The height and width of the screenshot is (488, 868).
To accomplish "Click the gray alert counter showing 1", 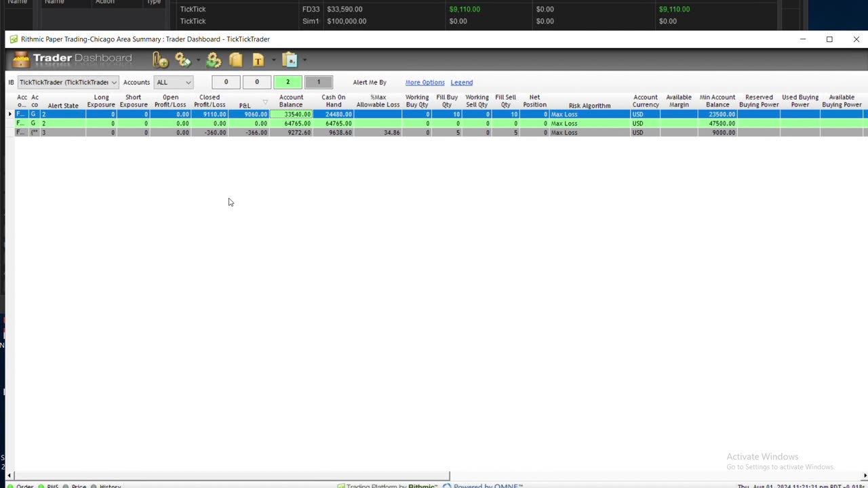I will 318,82.
